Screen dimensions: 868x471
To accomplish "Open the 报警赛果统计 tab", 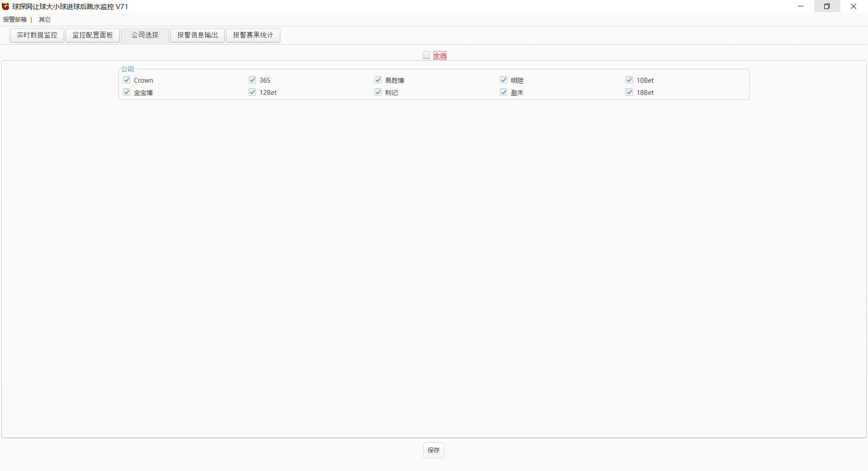I will pos(253,35).
